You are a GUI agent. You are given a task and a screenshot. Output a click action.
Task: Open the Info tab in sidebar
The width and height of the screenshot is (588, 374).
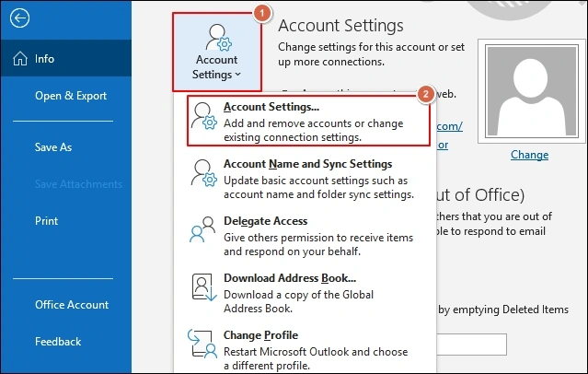pos(66,59)
